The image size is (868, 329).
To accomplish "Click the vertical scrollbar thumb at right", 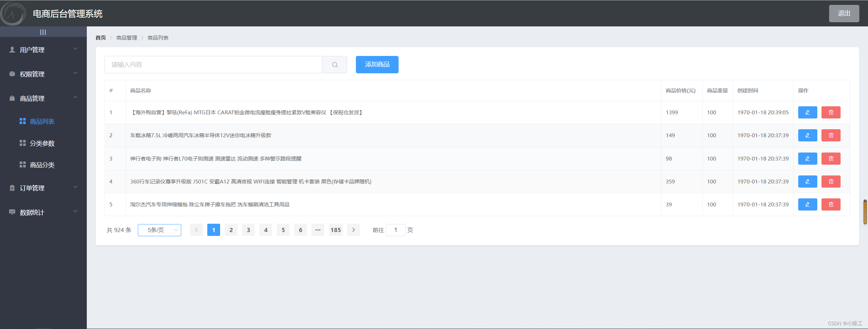I will 865,212.
